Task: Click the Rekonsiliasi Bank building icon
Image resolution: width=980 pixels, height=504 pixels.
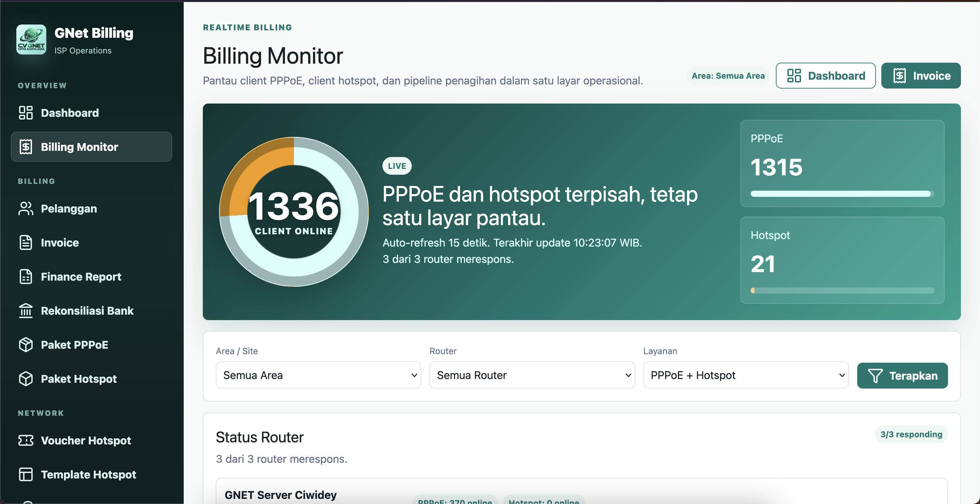Action: (x=26, y=311)
